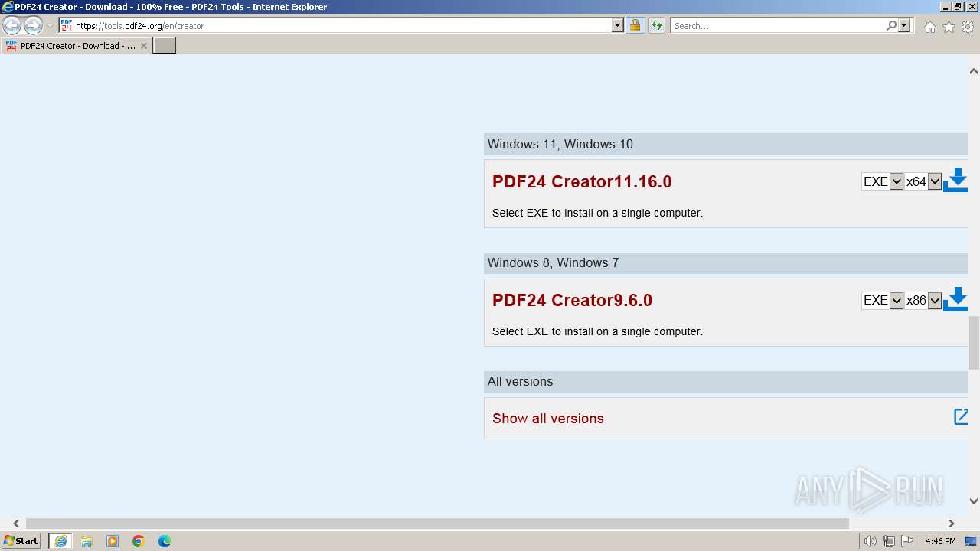Launch Microsoft Edge from the taskbar

pyautogui.click(x=165, y=541)
